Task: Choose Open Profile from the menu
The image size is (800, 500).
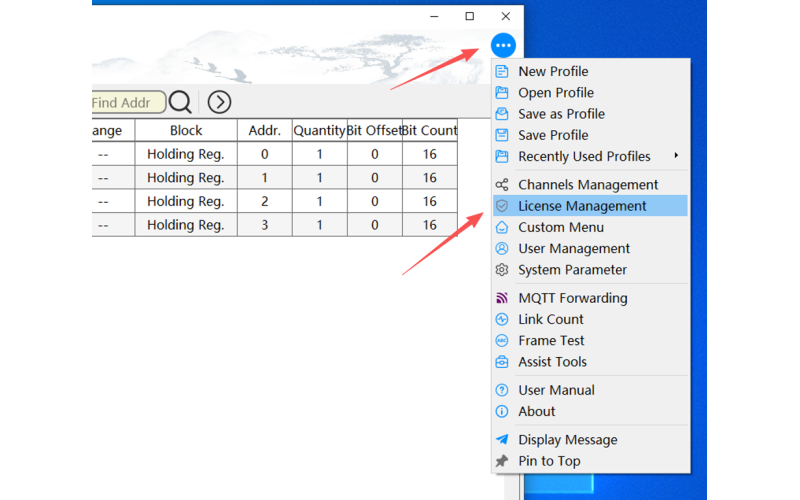Action: pos(590,93)
